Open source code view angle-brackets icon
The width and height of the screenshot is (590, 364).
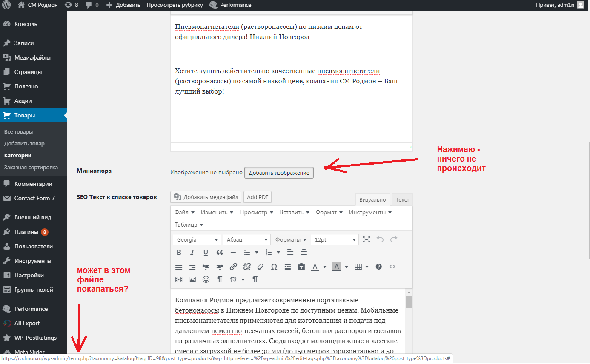[x=392, y=267]
